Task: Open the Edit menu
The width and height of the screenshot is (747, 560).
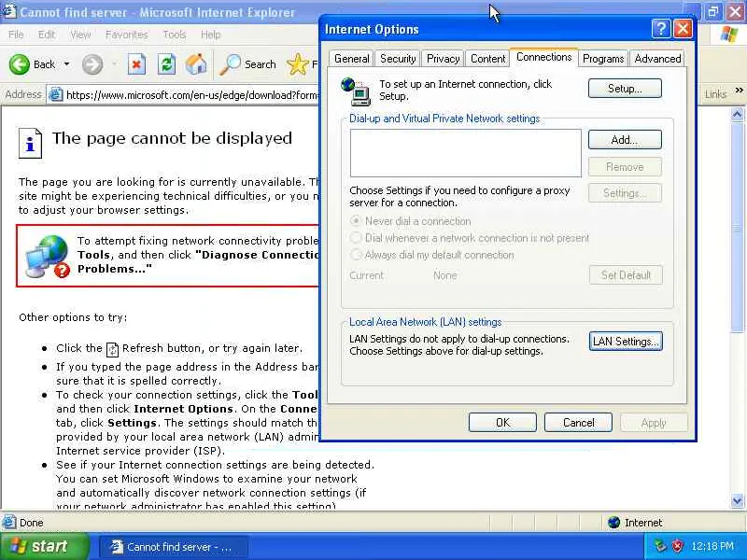Action: (x=46, y=35)
